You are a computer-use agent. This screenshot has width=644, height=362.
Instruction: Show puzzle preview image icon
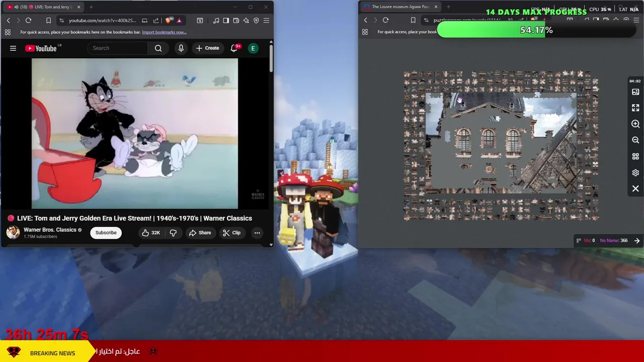(635, 92)
